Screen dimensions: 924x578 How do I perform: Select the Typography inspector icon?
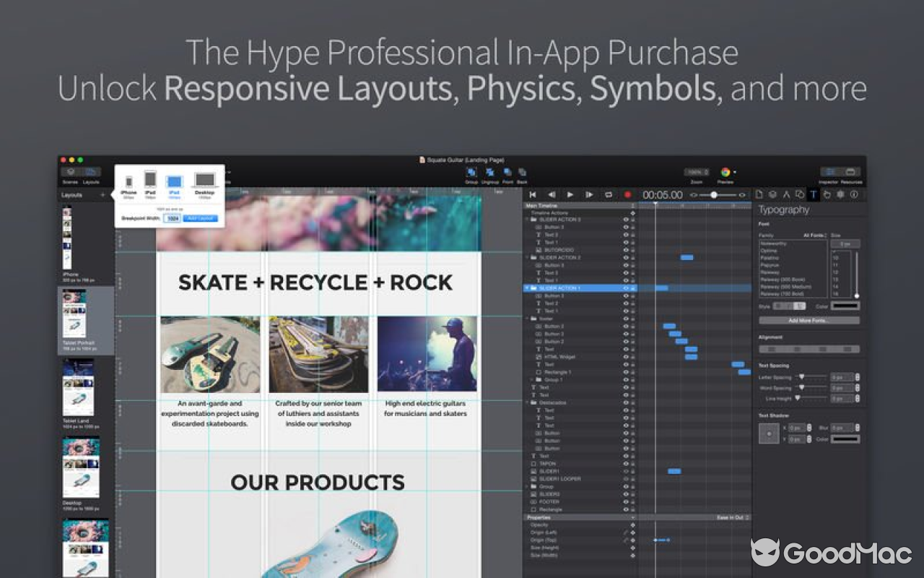pos(813,194)
